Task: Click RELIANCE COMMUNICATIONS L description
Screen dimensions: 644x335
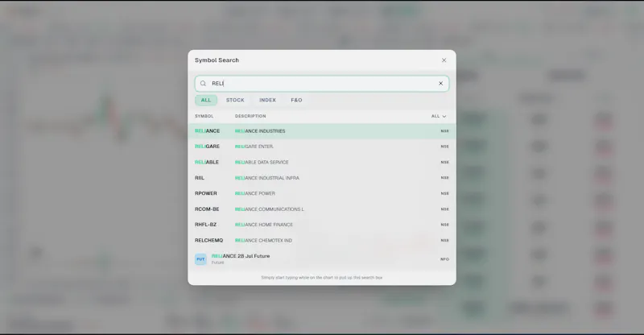Action: pyautogui.click(x=270, y=209)
